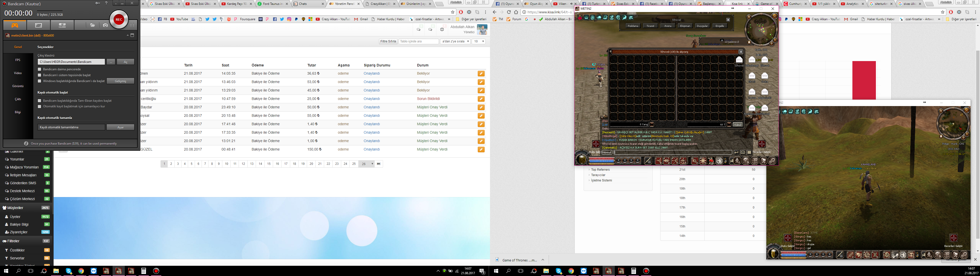This screenshot has height=276, width=980.
Task: Close the IShovel trade window
Action: click(x=741, y=52)
